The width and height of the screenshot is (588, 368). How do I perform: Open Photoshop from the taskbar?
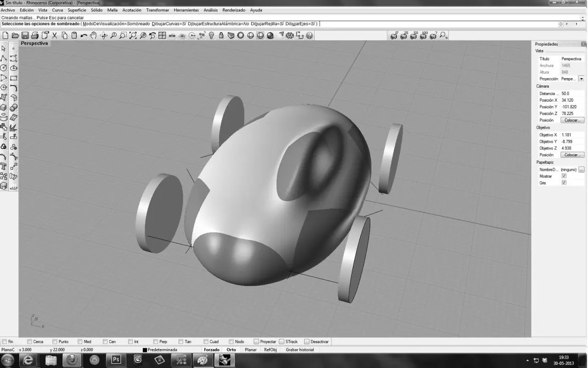pos(116,360)
